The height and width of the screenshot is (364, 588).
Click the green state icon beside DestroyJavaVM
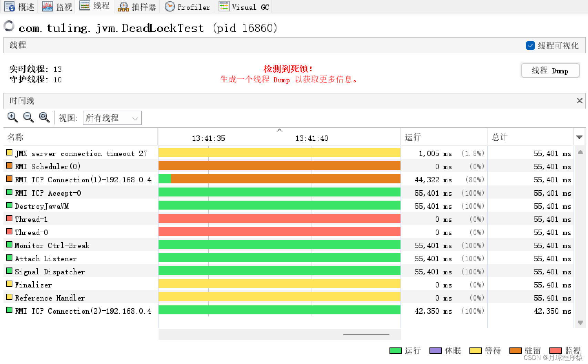9,205
